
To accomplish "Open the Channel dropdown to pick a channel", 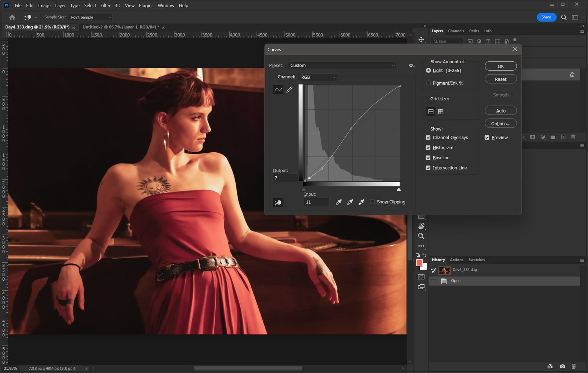I will (x=318, y=77).
